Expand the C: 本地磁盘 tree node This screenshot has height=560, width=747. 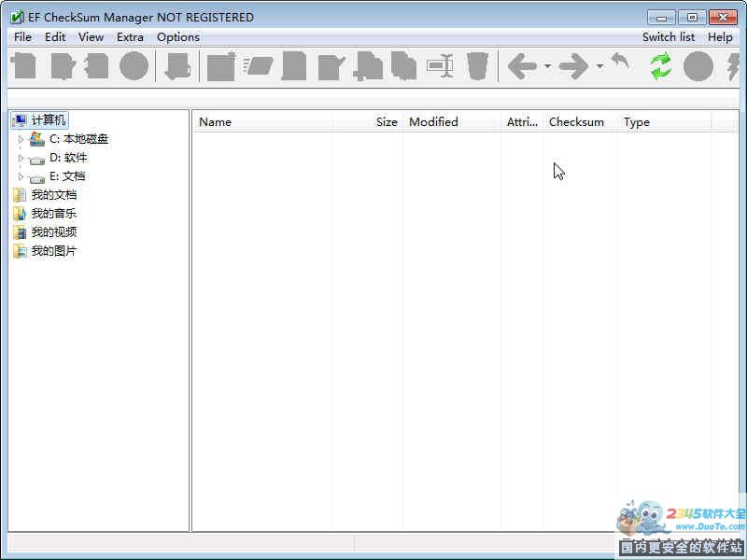21,139
